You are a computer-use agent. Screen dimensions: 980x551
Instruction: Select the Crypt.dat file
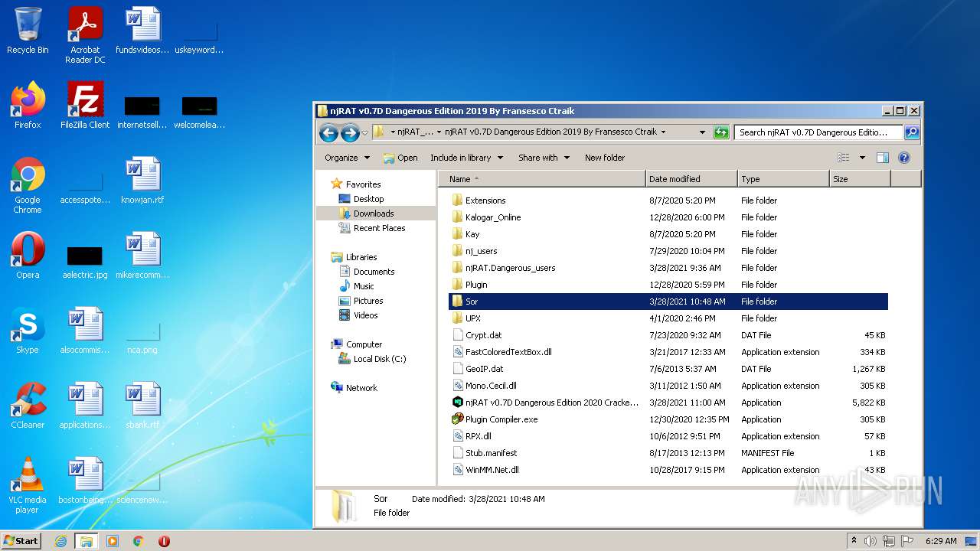668,335
